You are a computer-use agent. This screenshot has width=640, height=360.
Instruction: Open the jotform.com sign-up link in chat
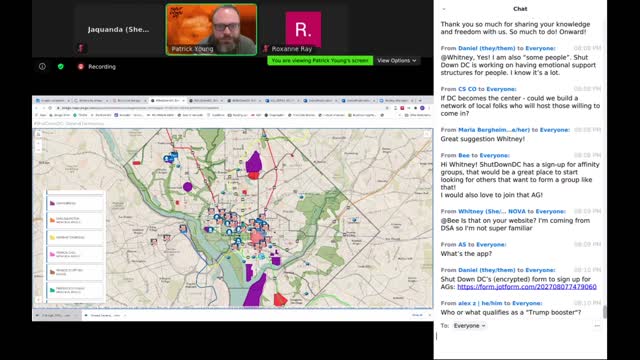click(527, 287)
